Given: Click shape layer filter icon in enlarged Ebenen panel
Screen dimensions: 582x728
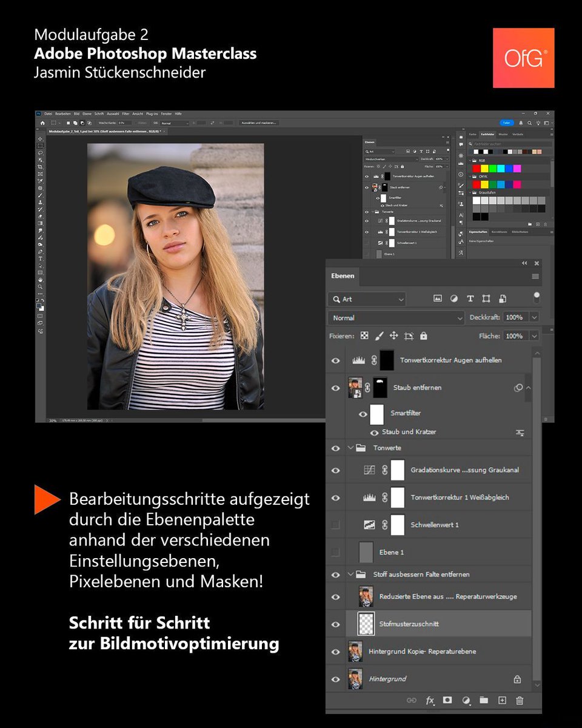Looking at the screenshot, I should click(x=486, y=298).
